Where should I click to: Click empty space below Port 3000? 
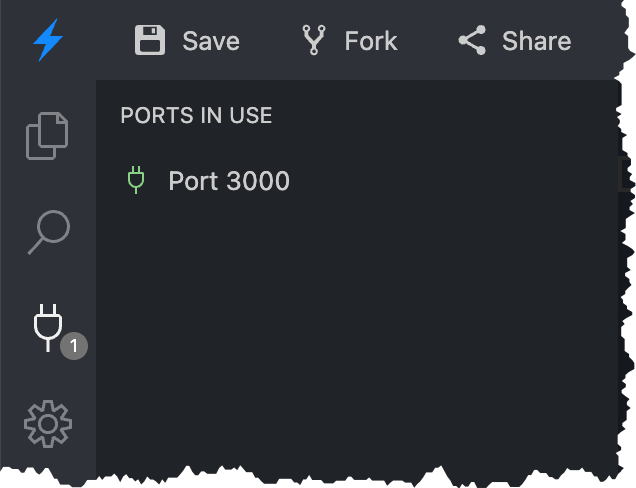coord(350,330)
